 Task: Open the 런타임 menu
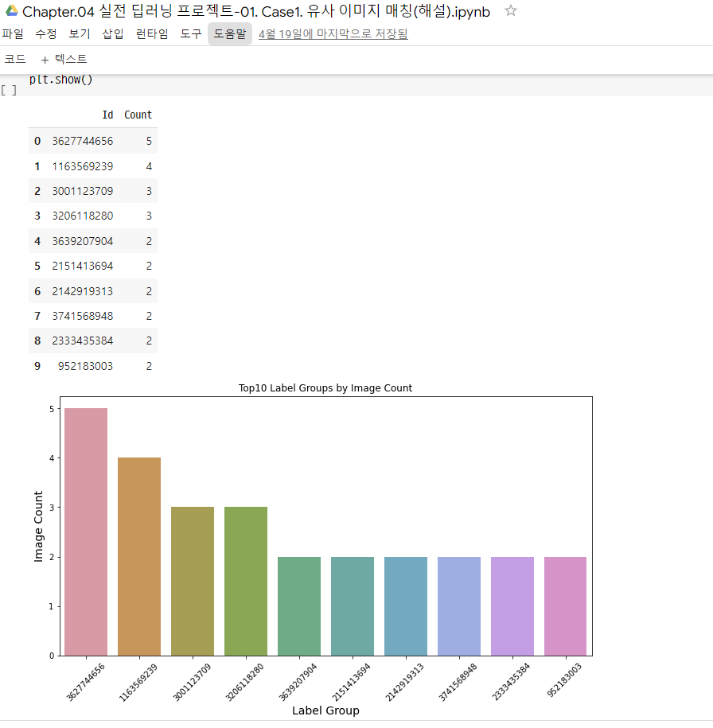[152, 34]
